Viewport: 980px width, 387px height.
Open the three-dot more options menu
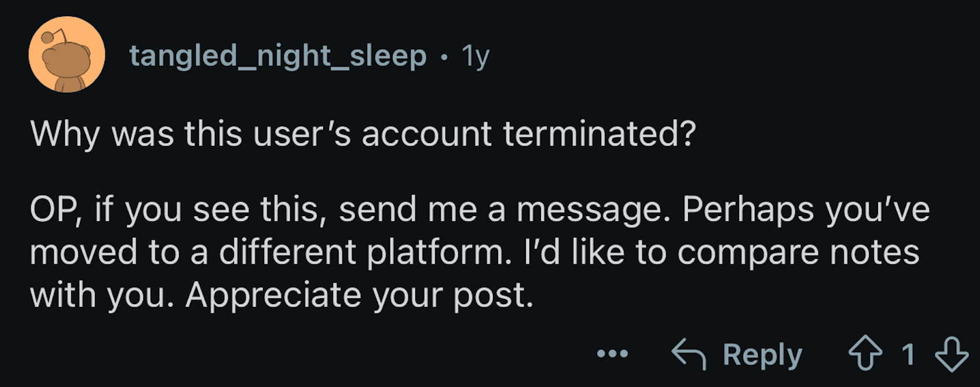(x=612, y=353)
